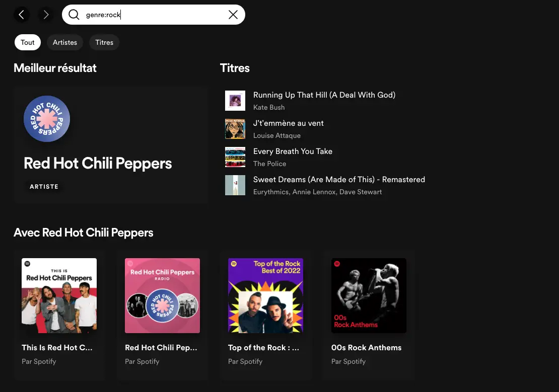Play the Sweet Dreams Remastered cover art
Screen dimensions: 559x392
coord(235,185)
